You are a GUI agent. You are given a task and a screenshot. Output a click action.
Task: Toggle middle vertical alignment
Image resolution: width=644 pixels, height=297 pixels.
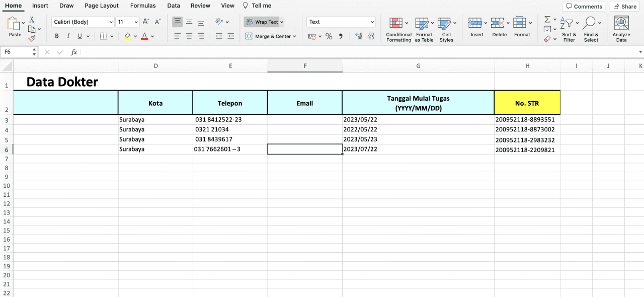tap(189, 22)
